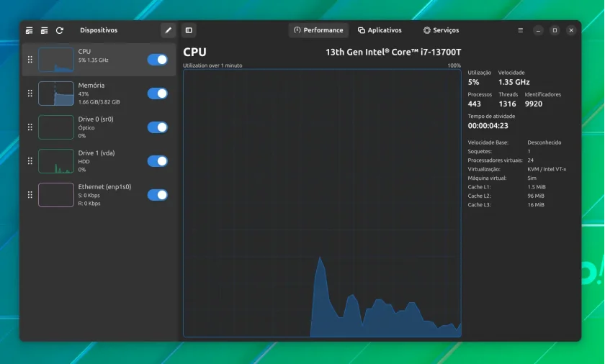
Task: Click the drag handle for CPU row
Action: point(30,60)
